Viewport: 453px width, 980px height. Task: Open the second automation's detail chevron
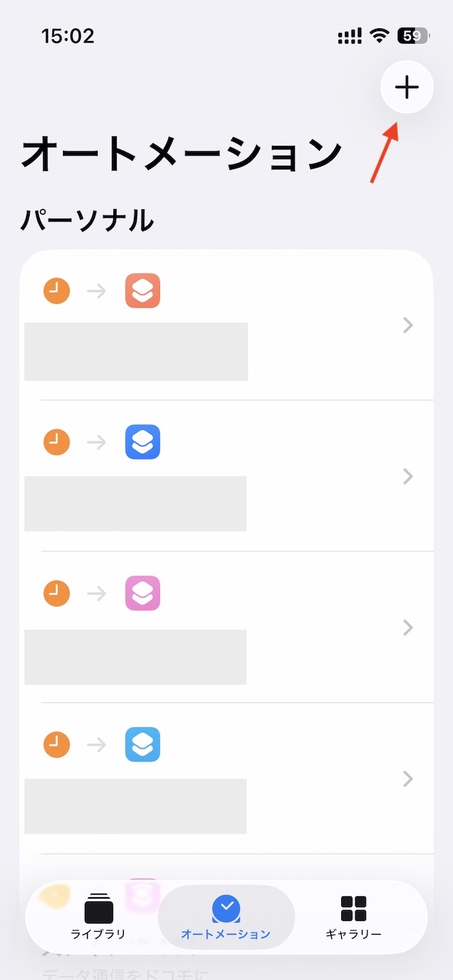[408, 477]
